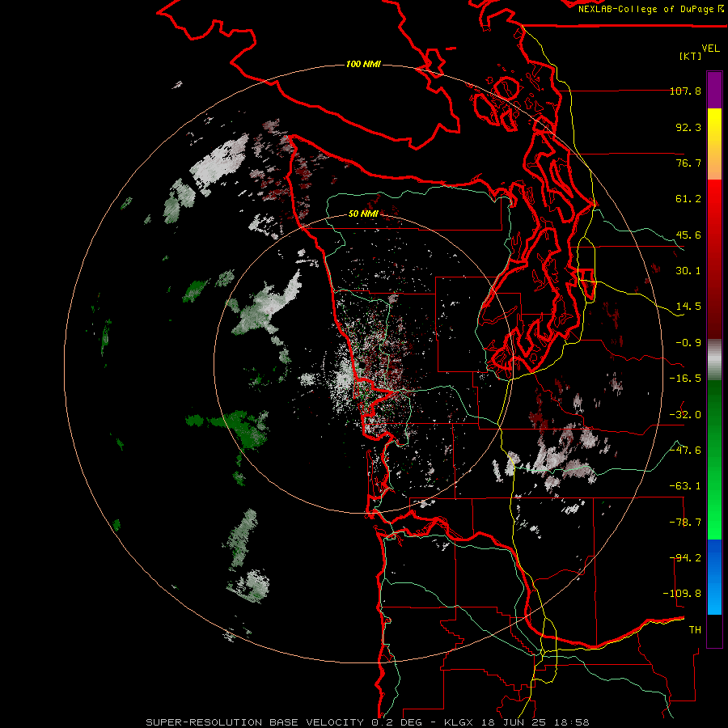
Task: Click the -0.9 velocity scale value
Action: click(x=688, y=343)
